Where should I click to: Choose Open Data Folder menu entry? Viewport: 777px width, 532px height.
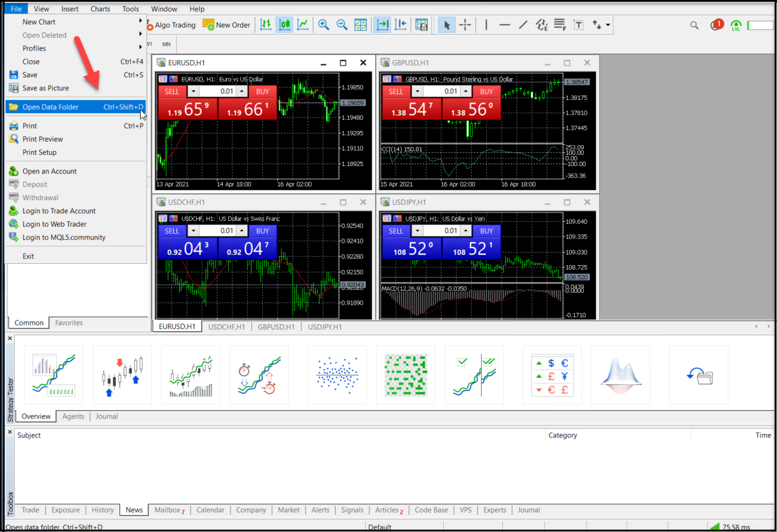click(75, 107)
